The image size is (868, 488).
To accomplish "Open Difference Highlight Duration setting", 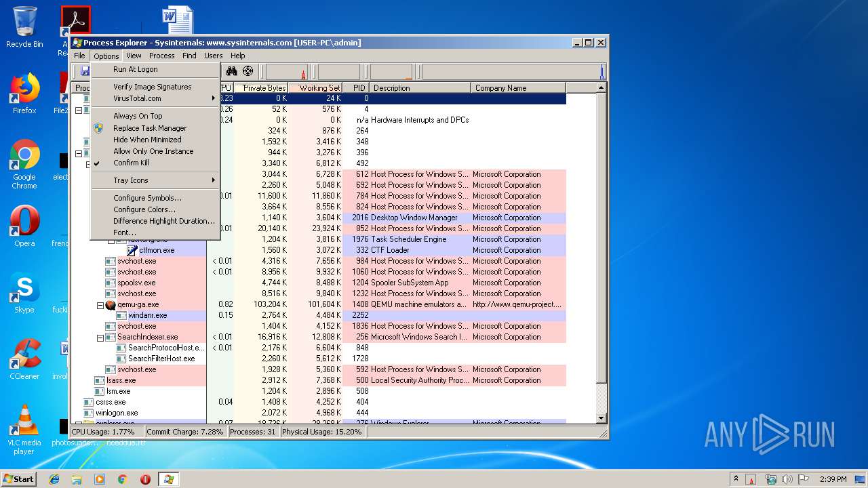I will click(x=155, y=221).
